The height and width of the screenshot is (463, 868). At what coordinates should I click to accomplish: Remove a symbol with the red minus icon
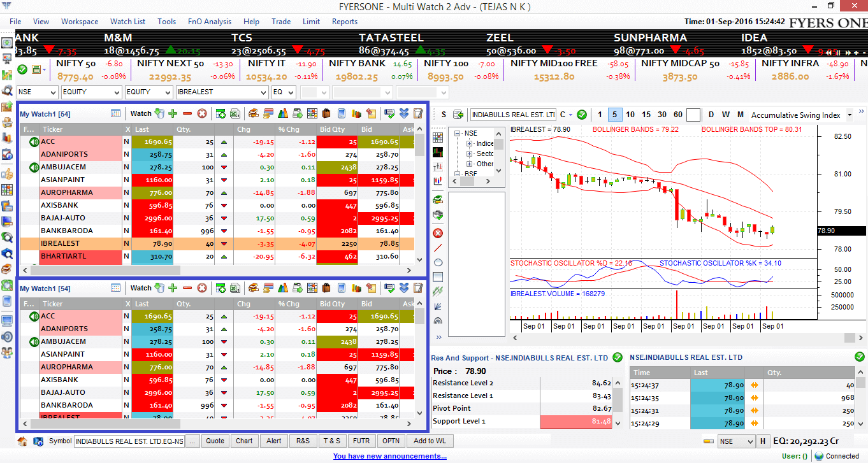(187, 112)
